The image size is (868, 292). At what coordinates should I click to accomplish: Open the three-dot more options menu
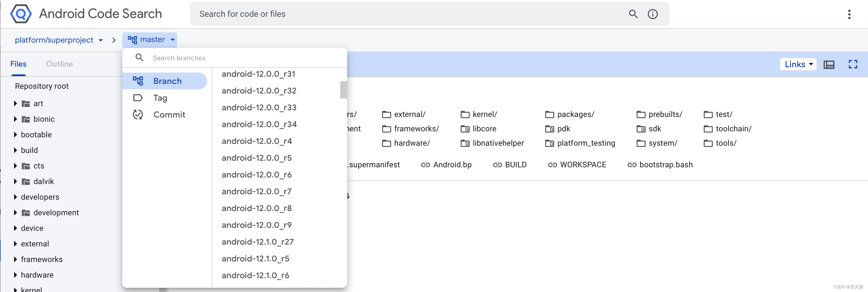coord(849,14)
